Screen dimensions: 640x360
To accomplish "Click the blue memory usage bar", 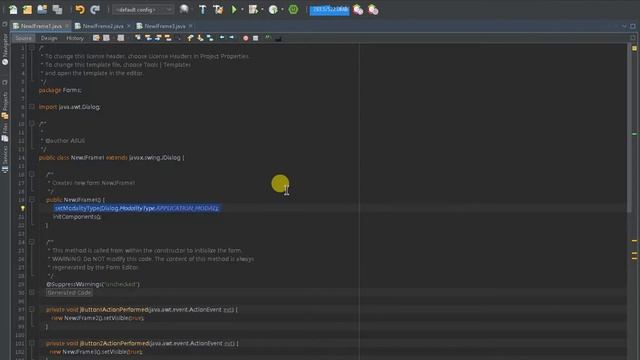I will pos(329,10).
